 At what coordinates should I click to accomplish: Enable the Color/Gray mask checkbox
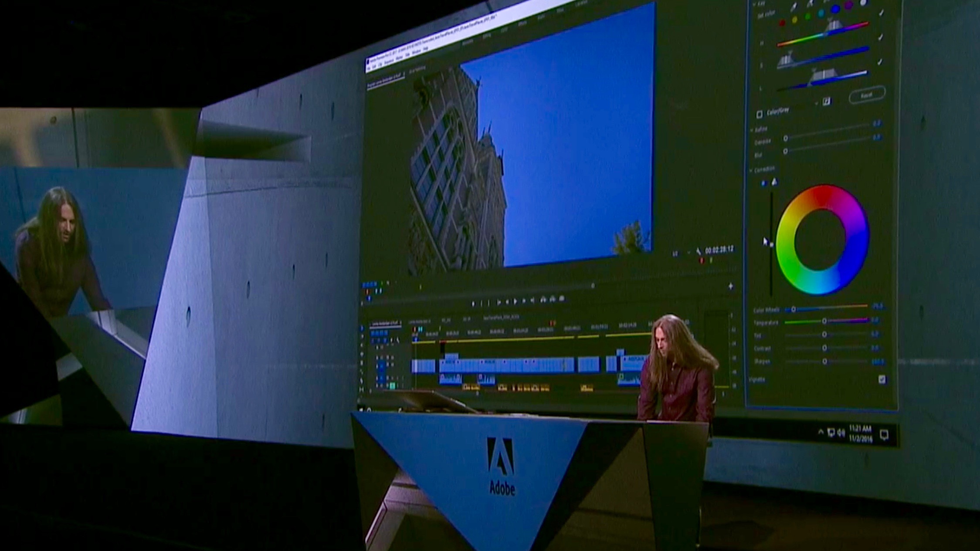coord(760,114)
